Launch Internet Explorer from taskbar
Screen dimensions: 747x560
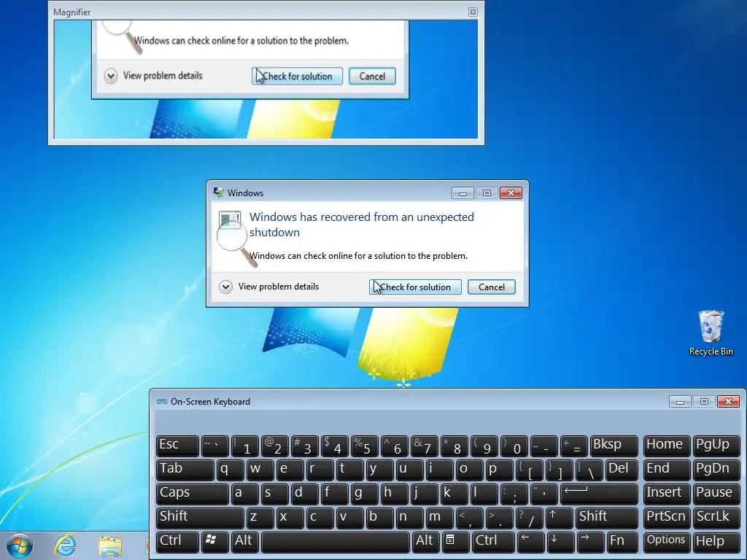[65, 545]
